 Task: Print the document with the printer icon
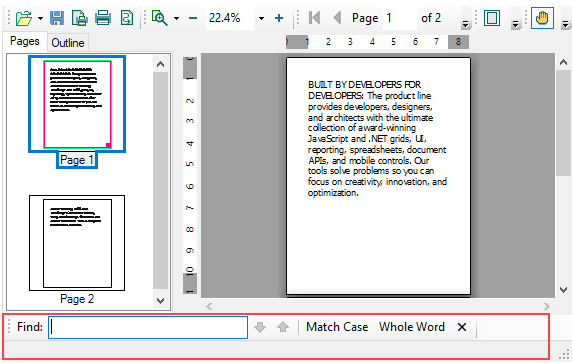coord(103,18)
